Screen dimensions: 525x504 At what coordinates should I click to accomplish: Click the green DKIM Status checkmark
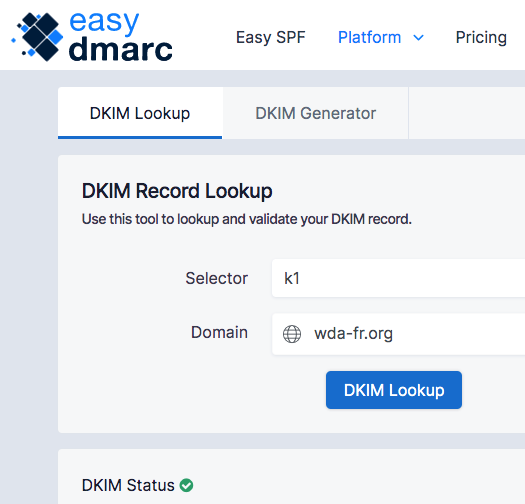click(186, 485)
